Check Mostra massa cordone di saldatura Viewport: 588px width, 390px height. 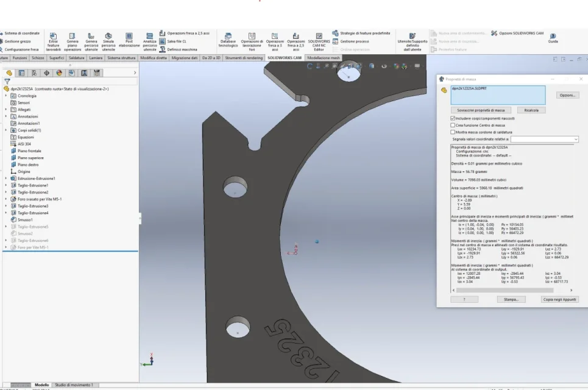point(453,132)
